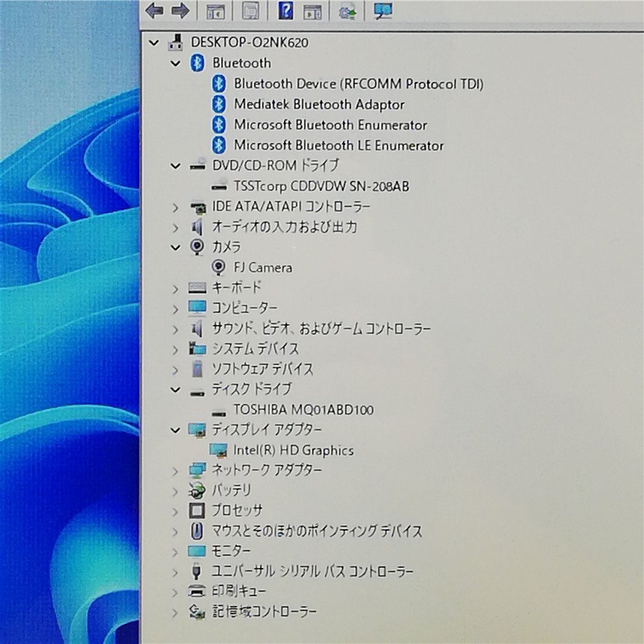The image size is (644, 644).
Task: Expand the ネットワーク アダプター category
Action: [175, 471]
